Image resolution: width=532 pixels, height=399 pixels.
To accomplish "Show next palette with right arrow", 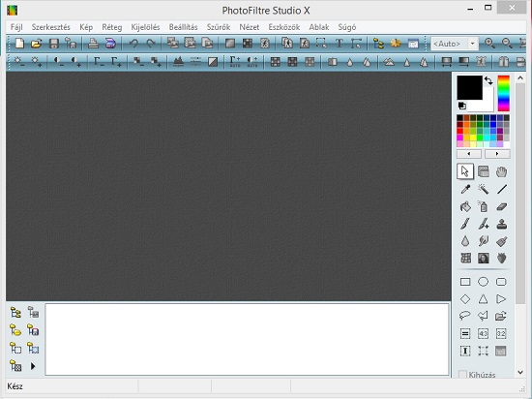I will (x=497, y=154).
